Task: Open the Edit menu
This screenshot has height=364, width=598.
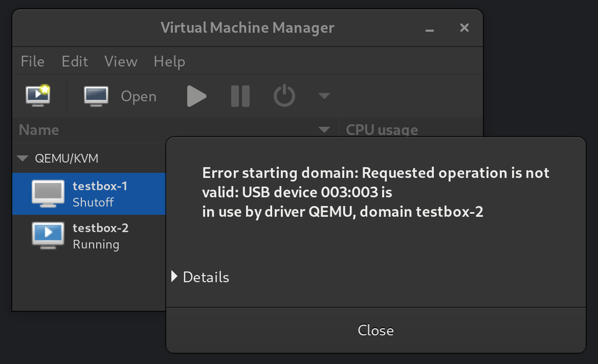Action: tap(75, 61)
